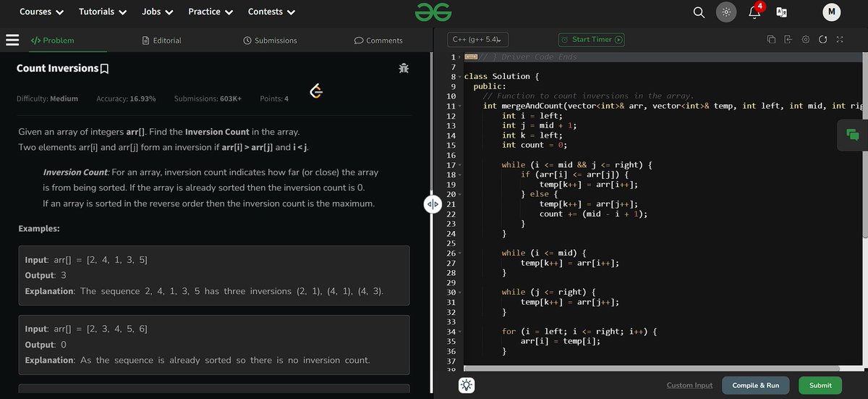868x399 pixels.
Task: Toggle light/dark theme sun icon
Action: point(726,12)
